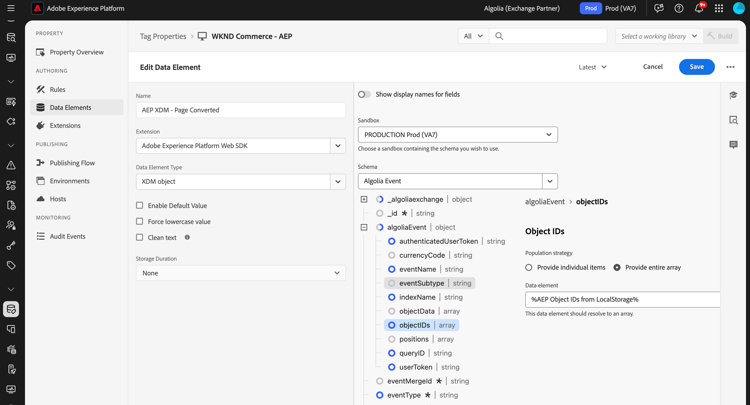This screenshot has height=405, width=750.
Task: Open the notifications bell
Action: point(699,9)
